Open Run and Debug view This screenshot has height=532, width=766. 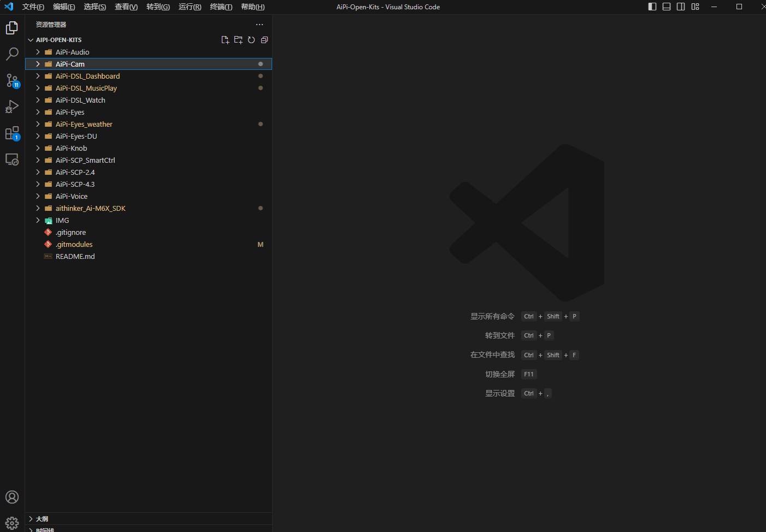pos(12,107)
